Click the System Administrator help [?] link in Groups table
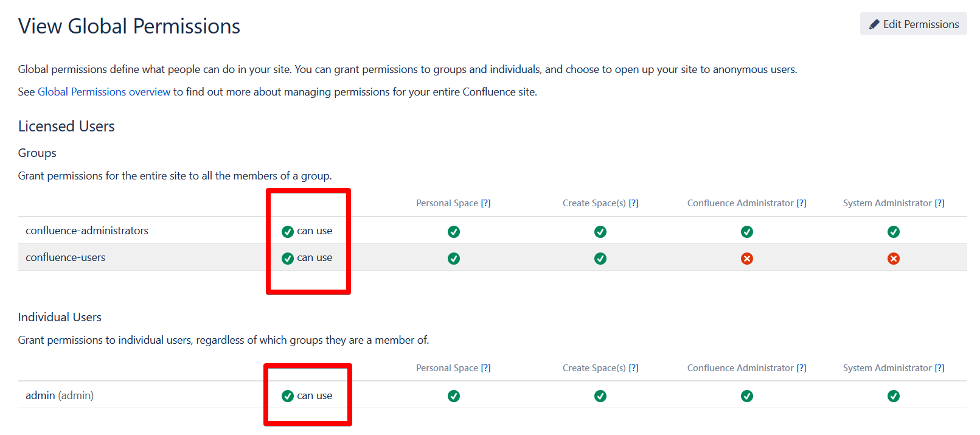This screenshot has height=435, width=980. tap(939, 203)
